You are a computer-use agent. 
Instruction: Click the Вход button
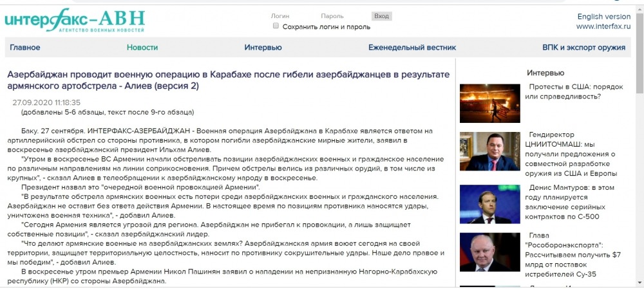point(381,16)
